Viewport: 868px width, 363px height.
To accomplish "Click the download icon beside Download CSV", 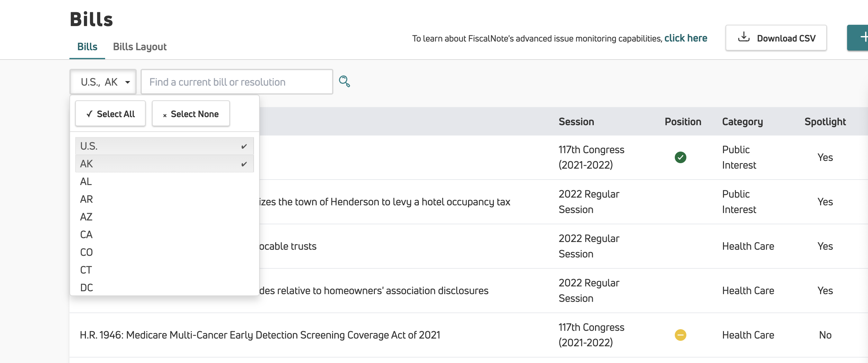I will [744, 37].
